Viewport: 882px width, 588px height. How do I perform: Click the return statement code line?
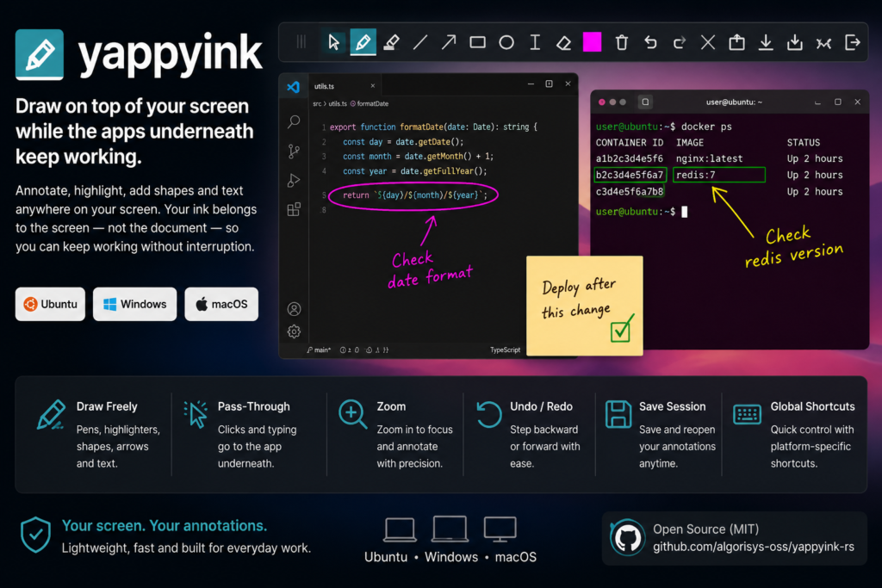pos(415,195)
